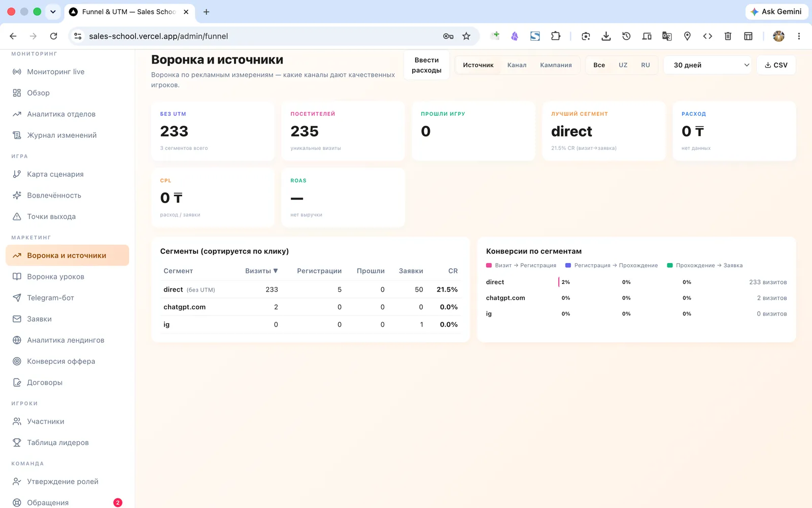Image resolution: width=812 pixels, height=508 pixels.
Task: Open Обзор dashboard icon
Action: point(17,93)
